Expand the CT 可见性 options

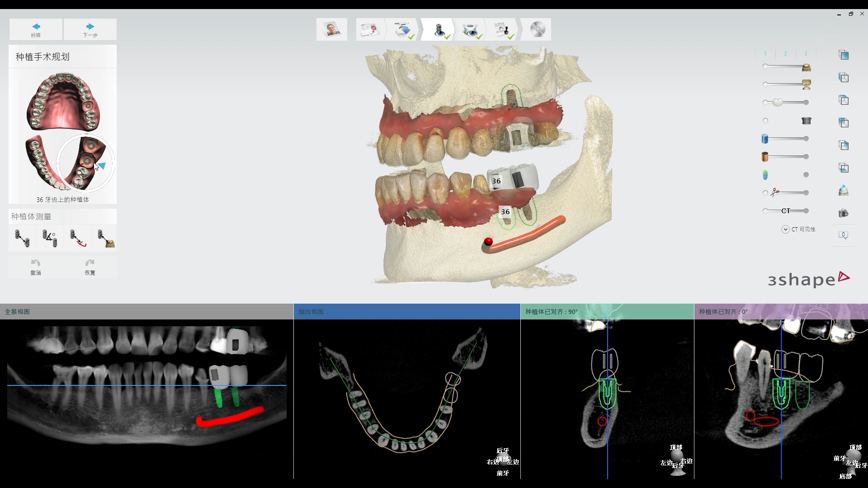(785, 230)
